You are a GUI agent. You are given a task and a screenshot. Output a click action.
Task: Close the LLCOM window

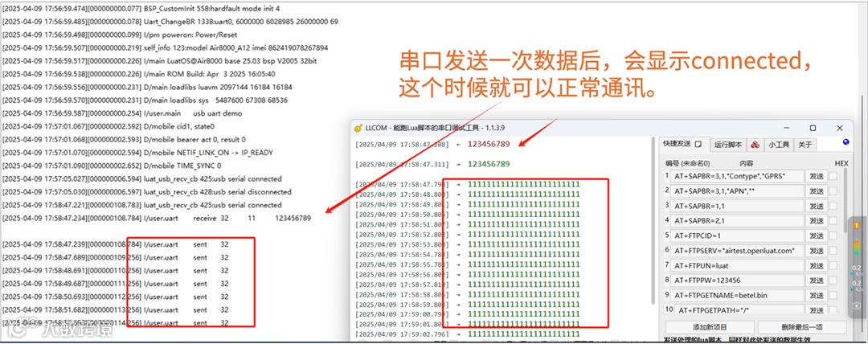point(840,128)
